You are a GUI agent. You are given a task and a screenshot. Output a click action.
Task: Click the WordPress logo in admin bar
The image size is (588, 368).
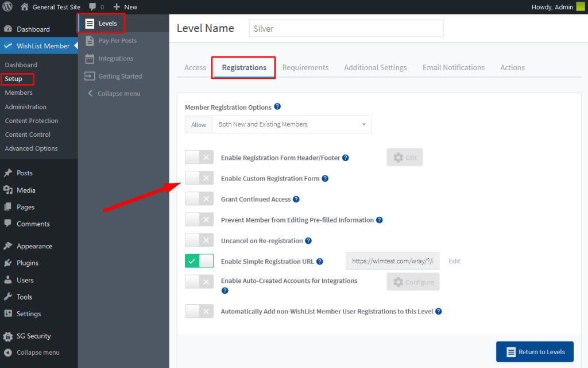click(8, 7)
